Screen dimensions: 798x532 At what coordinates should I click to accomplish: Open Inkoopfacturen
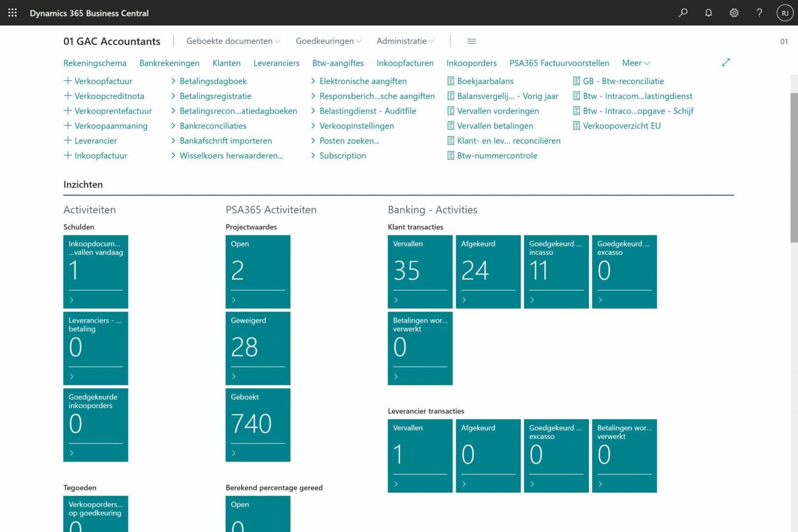click(x=405, y=63)
